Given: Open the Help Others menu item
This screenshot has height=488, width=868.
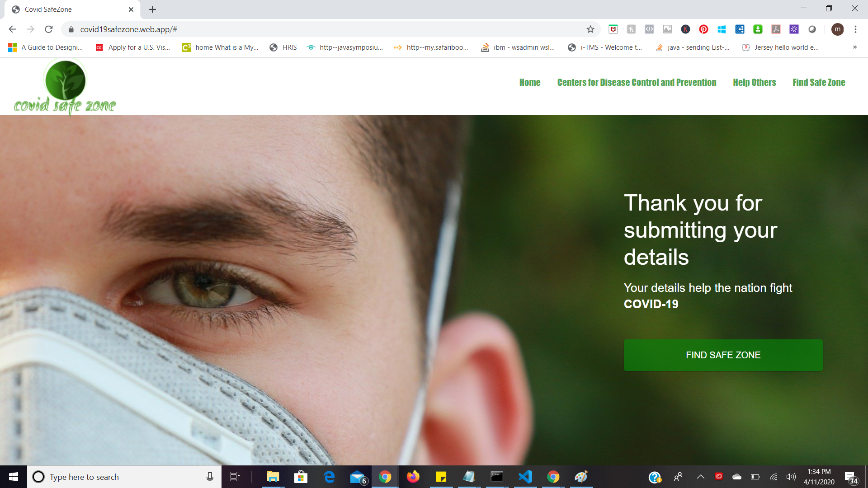Looking at the screenshot, I should [754, 83].
